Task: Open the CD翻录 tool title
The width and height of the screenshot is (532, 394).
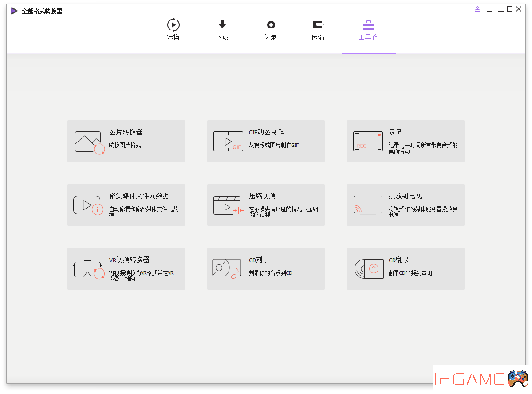Action: point(398,260)
